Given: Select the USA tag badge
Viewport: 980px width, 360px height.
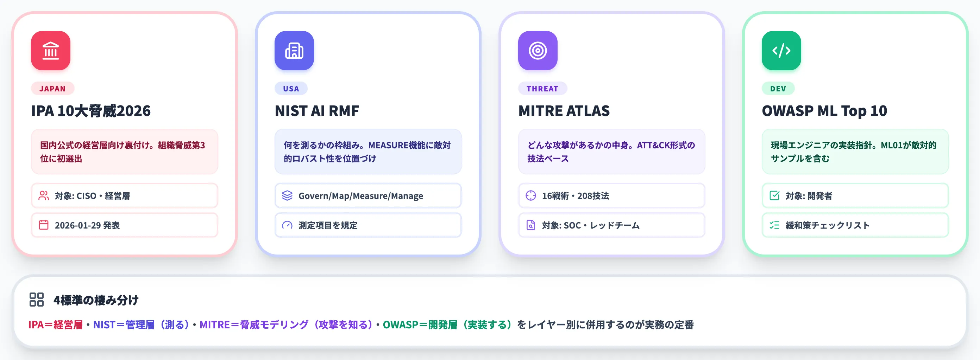Looking at the screenshot, I should click(291, 89).
